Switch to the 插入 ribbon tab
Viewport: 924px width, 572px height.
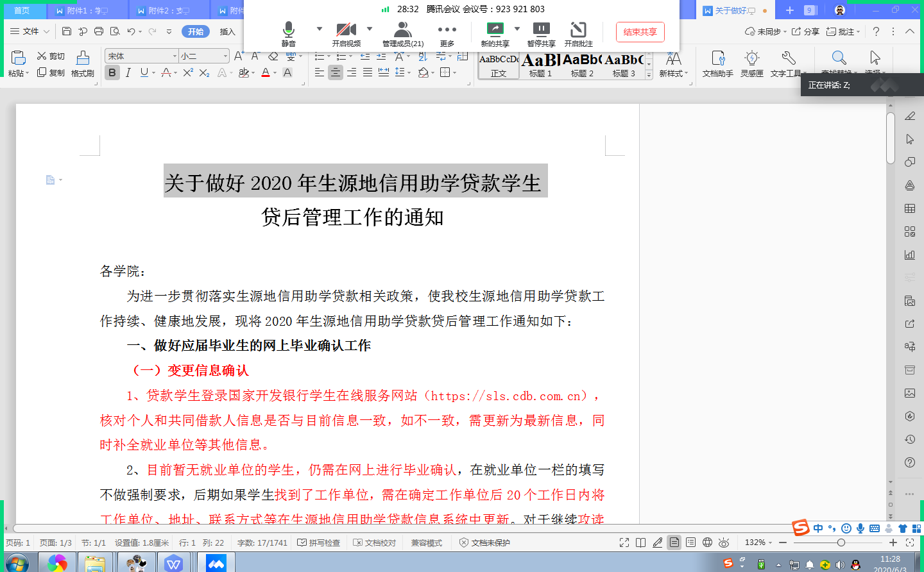[228, 31]
